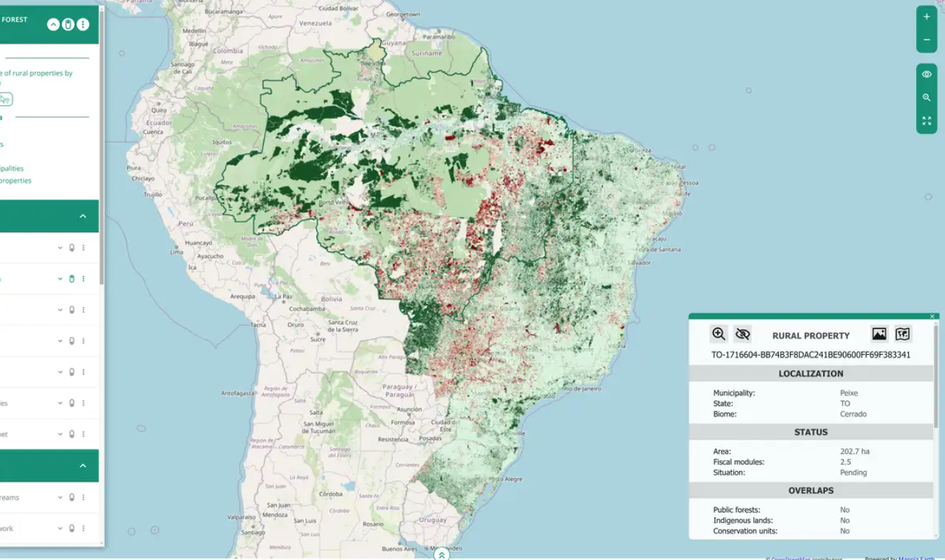
Task: Select the property ID starting TO-1716604
Action: pyautogui.click(x=811, y=355)
